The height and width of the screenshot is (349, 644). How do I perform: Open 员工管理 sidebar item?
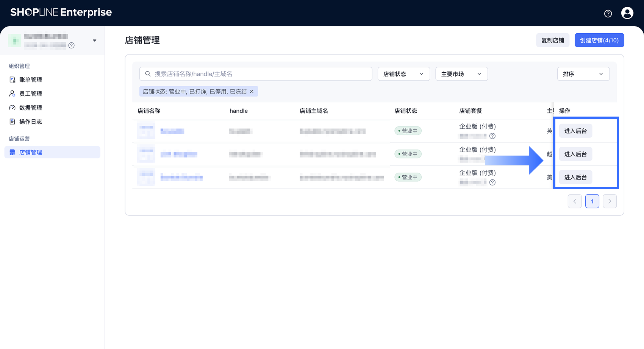(31, 94)
